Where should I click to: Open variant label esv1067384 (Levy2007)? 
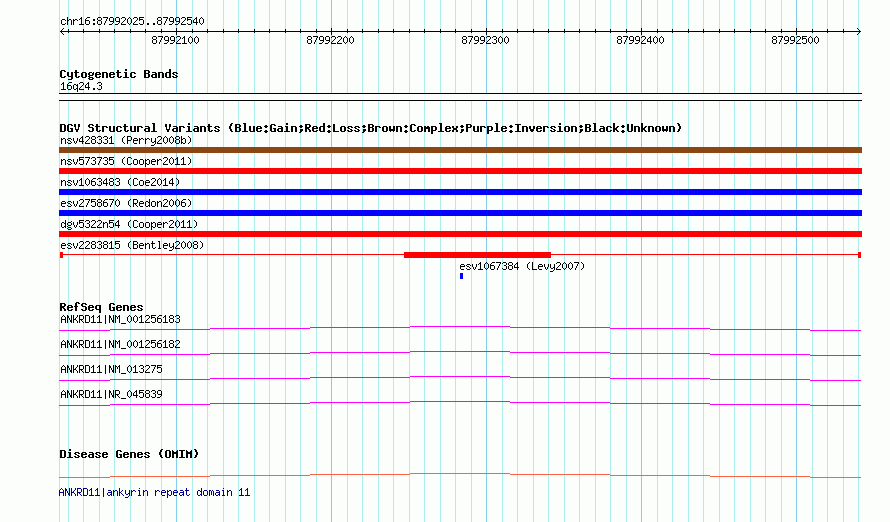522,266
